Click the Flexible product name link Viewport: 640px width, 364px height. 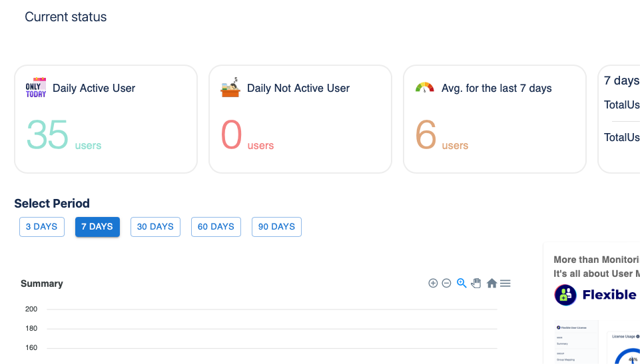609,295
